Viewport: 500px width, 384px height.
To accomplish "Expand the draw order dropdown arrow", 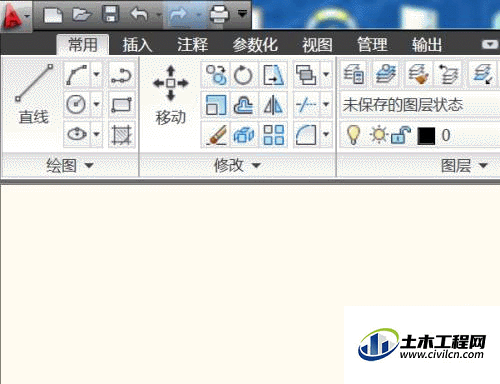I will [326, 75].
